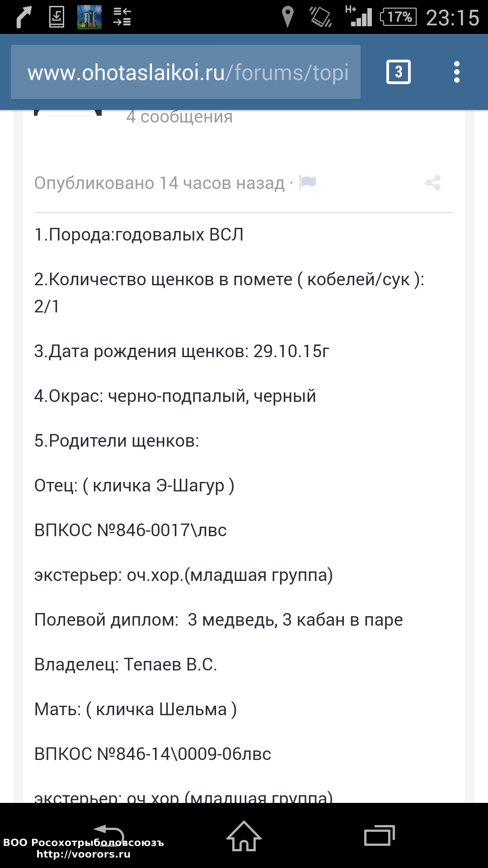Click the flag icon to report the post

point(308,182)
